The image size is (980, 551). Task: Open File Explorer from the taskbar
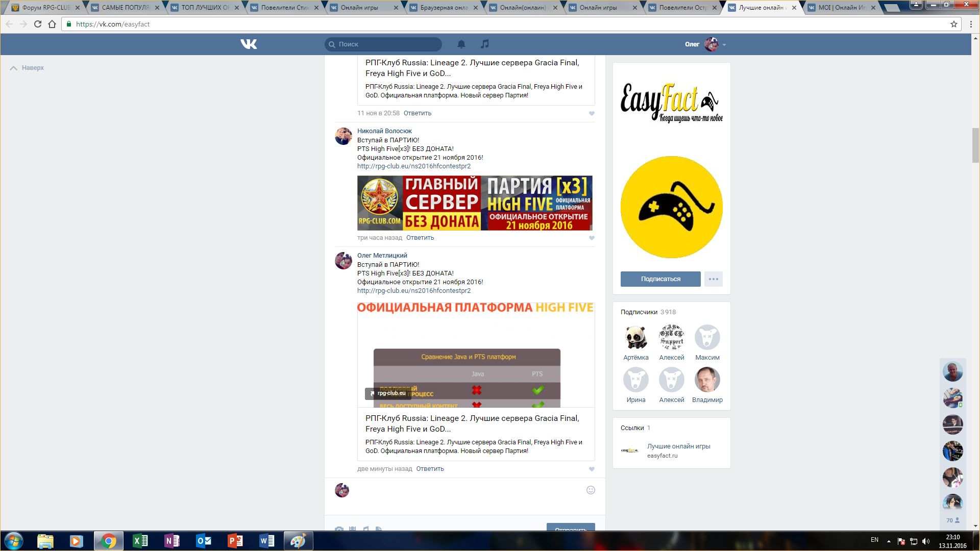coord(45,541)
